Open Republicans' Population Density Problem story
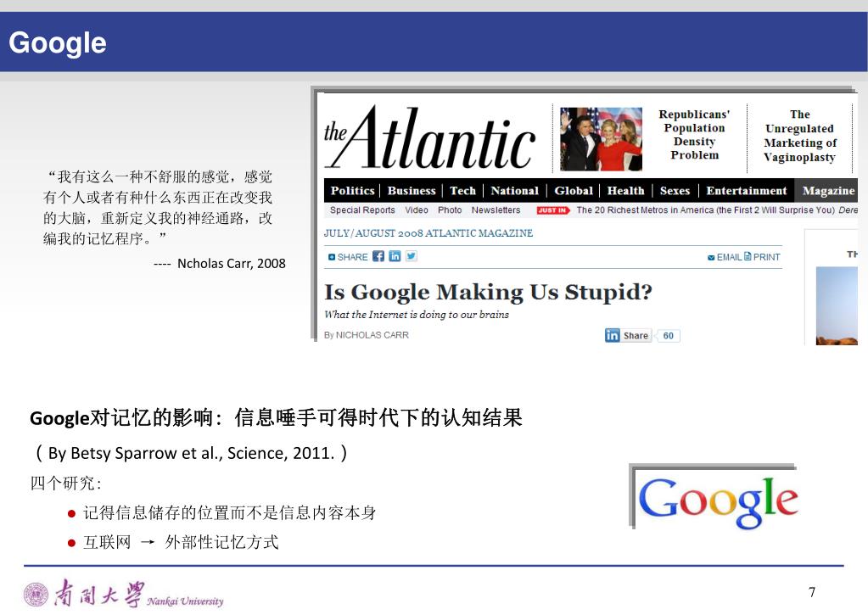Screen dimensions: 868x615 click(694, 135)
